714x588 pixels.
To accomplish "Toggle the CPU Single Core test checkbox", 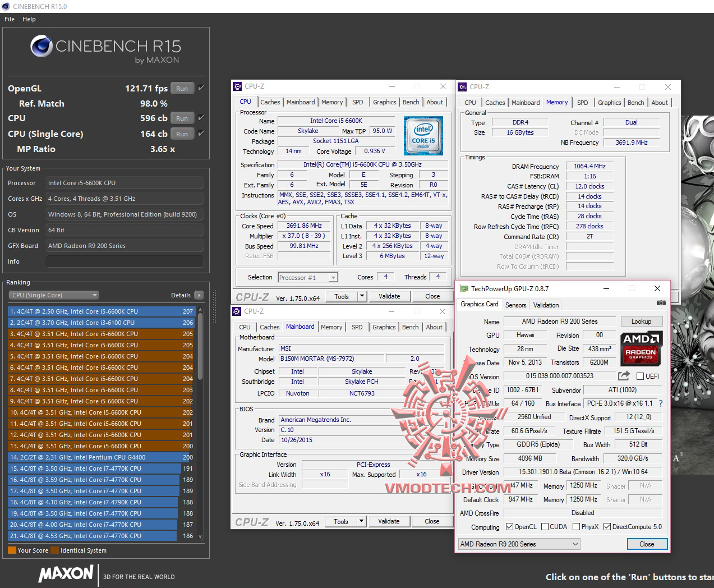I will point(201,134).
